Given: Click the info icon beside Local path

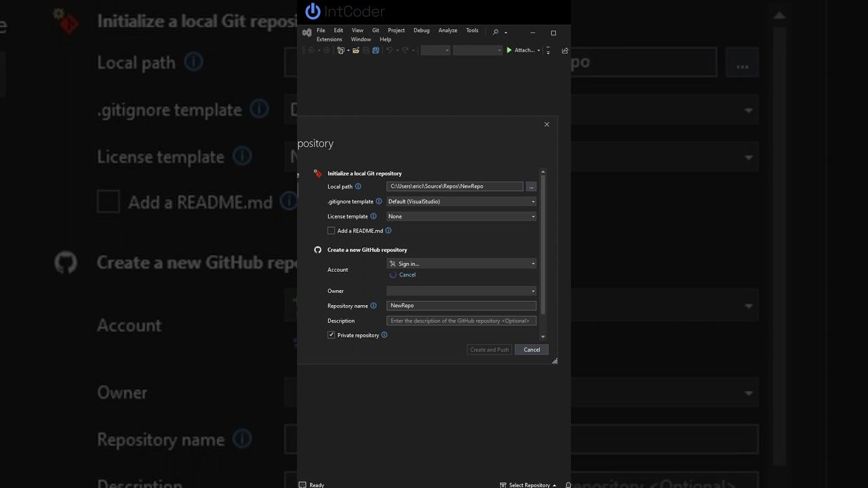Looking at the screenshot, I should pos(358,186).
